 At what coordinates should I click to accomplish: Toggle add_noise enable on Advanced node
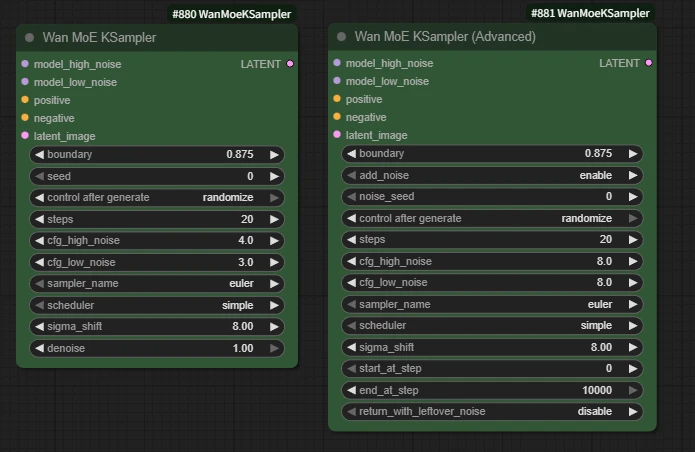tap(490, 175)
